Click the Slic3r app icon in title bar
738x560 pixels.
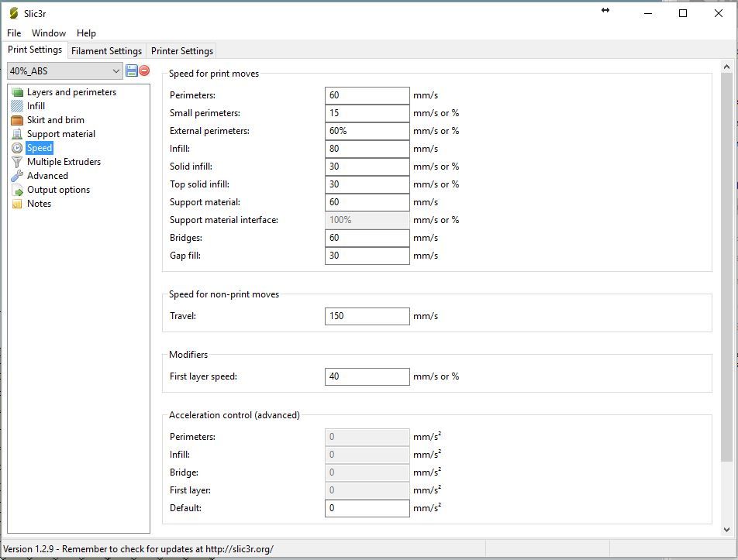click(14, 13)
